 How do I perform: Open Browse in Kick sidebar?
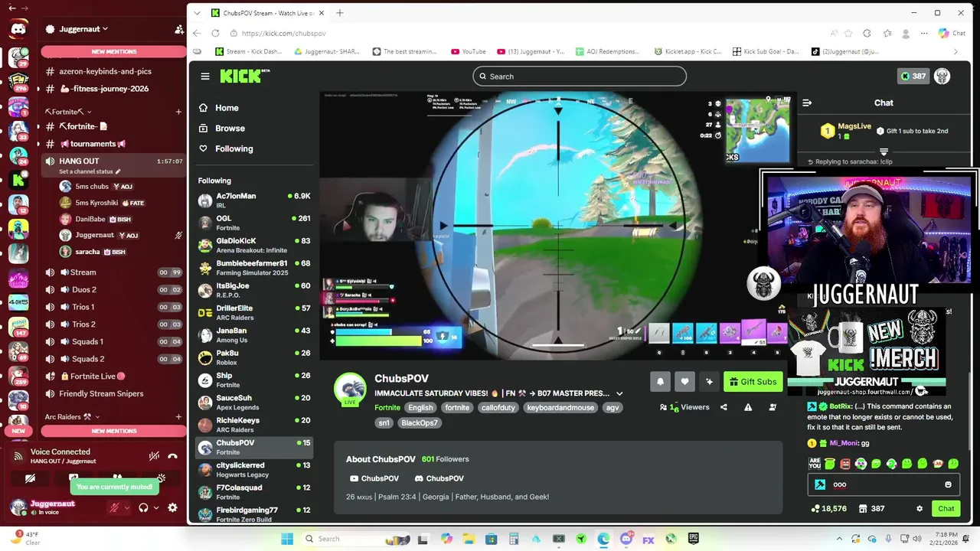point(254,129)
